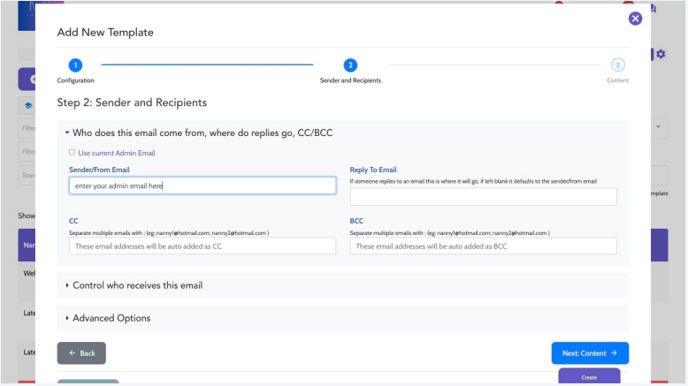Go back with the Back button
The width and height of the screenshot is (688, 386).
81,353
